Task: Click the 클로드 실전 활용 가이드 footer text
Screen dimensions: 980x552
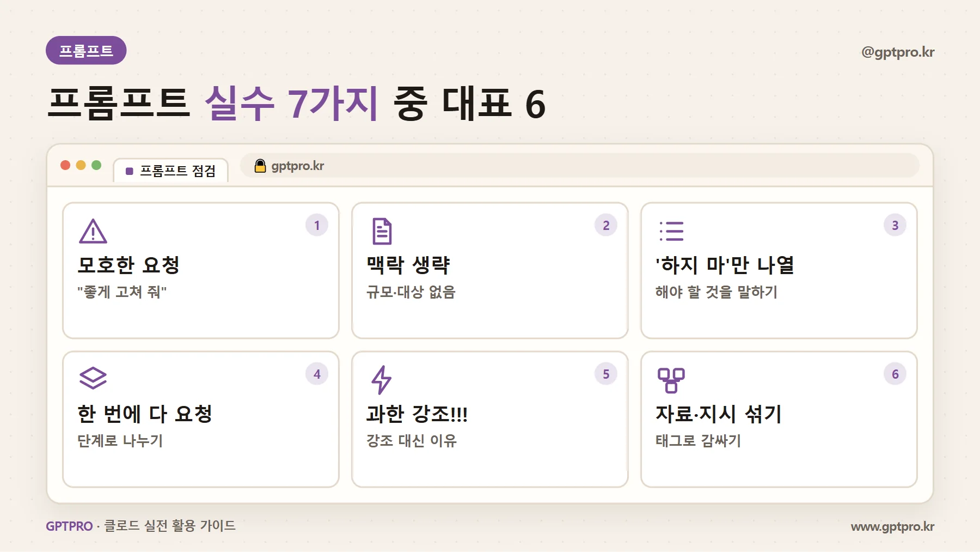Action: pos(170,526)
